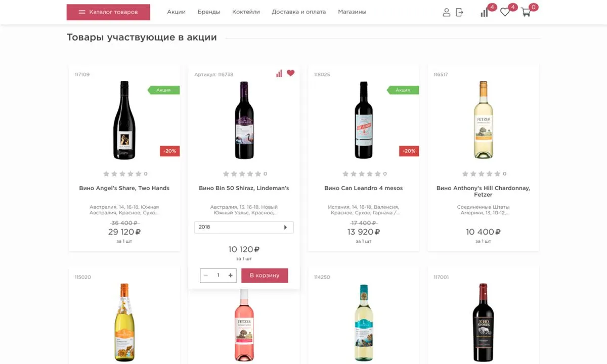This screenshot has height=364, width=607.
Task: Open the Доставка и оплата menu item
Action: coord(298,11)
